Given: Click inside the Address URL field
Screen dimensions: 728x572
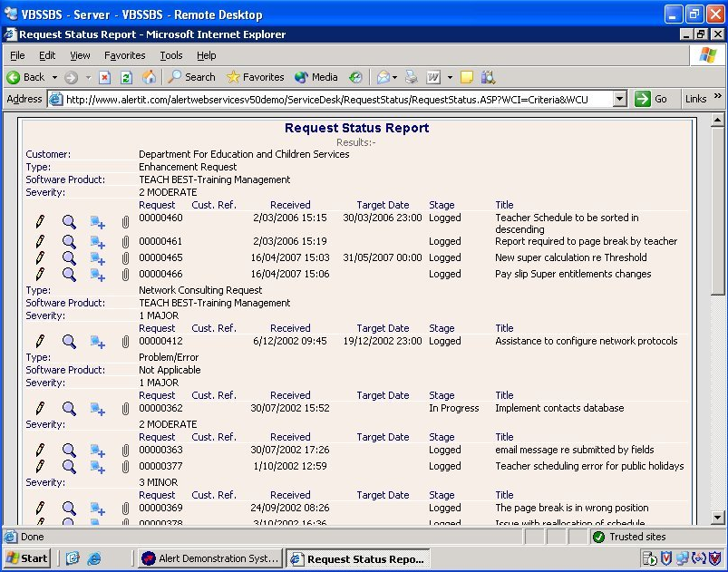Looking at the screenshot, I should [335, 99].
